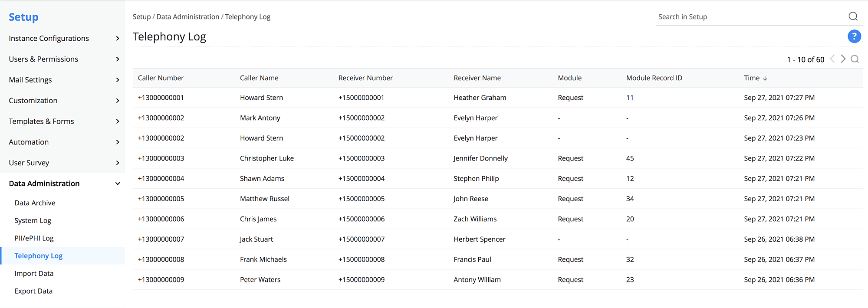Image resolution: width=868 pixels, height=308 pixels.
Task: Expand Mail Settings in sidebar
Action: (117, 80)
